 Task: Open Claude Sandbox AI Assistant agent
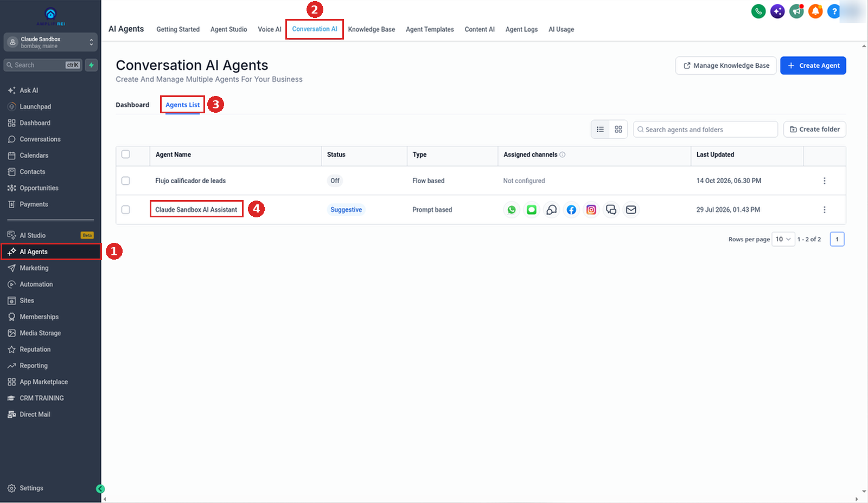196,210
